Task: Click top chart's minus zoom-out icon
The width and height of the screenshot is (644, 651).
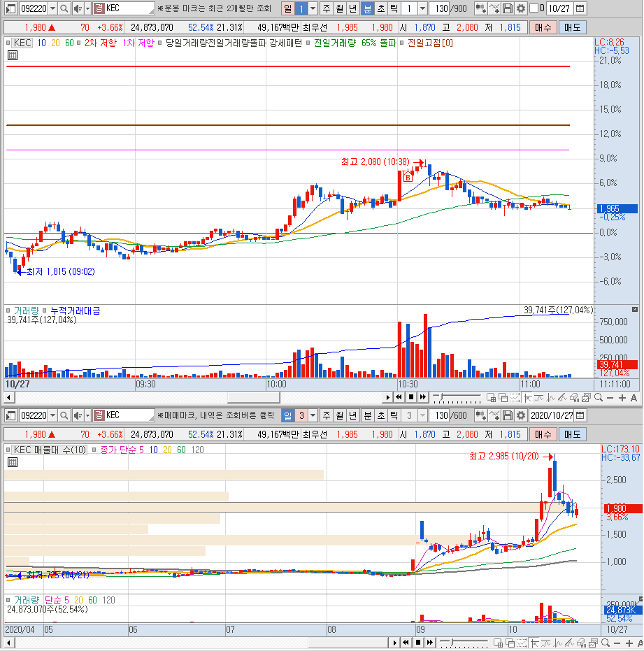Action: tap(610, 398)
